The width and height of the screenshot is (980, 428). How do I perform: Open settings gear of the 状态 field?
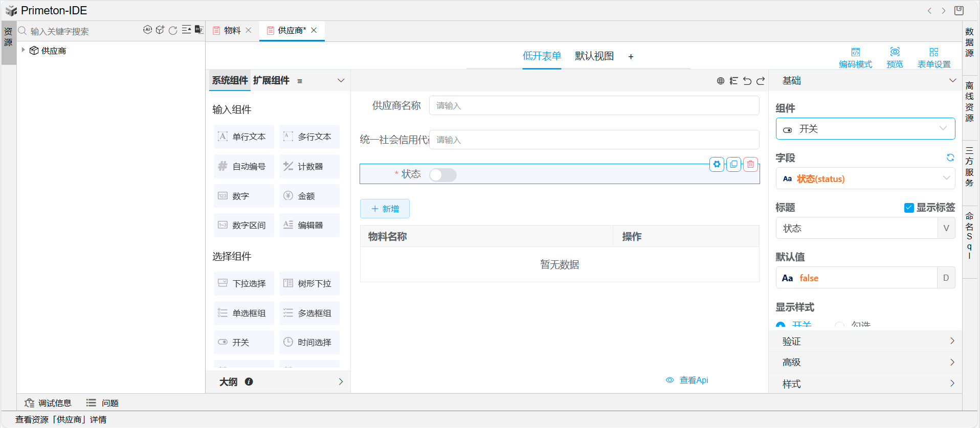click(x=717, y=164)
